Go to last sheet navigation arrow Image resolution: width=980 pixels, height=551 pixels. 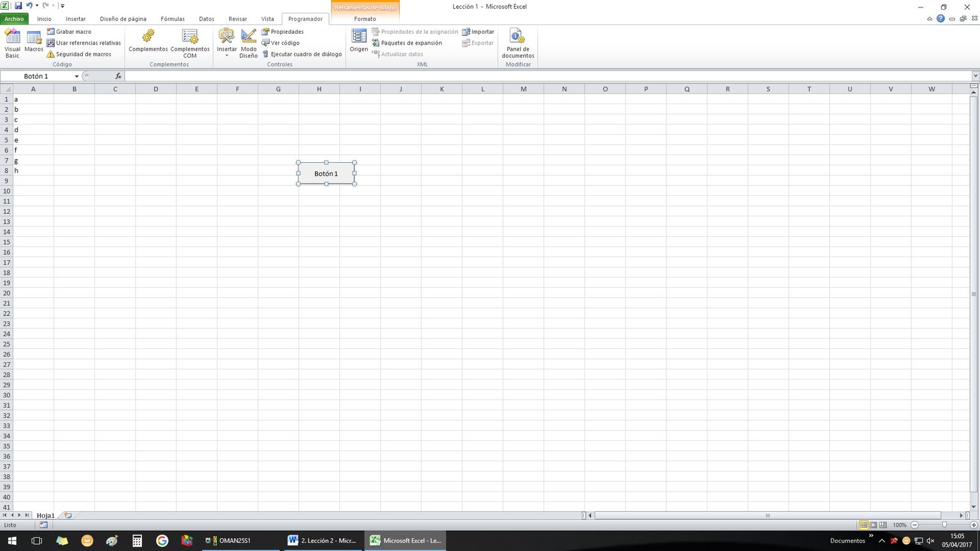(26, 515)
